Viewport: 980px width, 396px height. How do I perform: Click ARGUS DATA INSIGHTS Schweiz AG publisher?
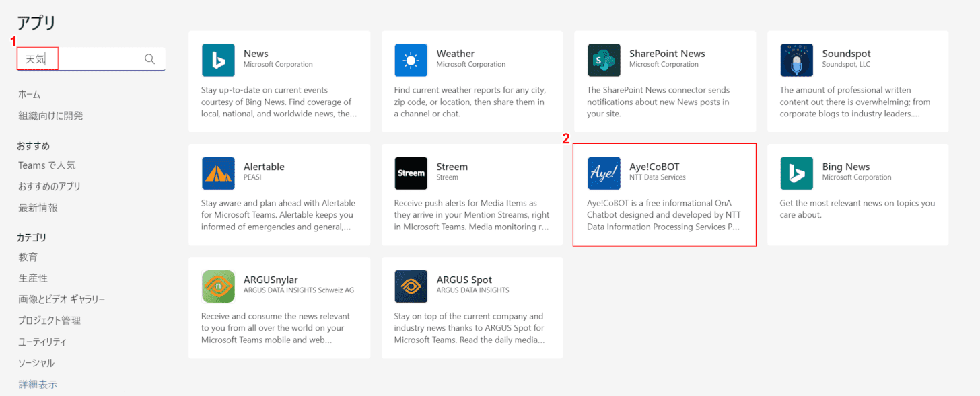(299, 290)
